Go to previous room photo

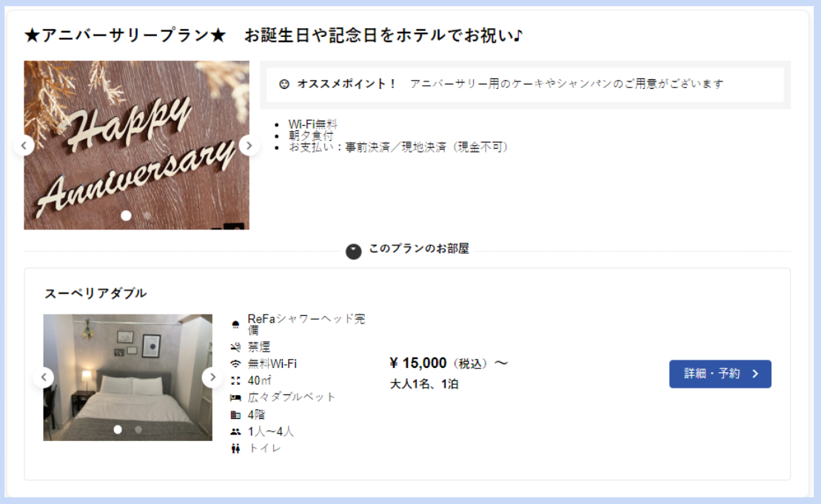(44, 377)
